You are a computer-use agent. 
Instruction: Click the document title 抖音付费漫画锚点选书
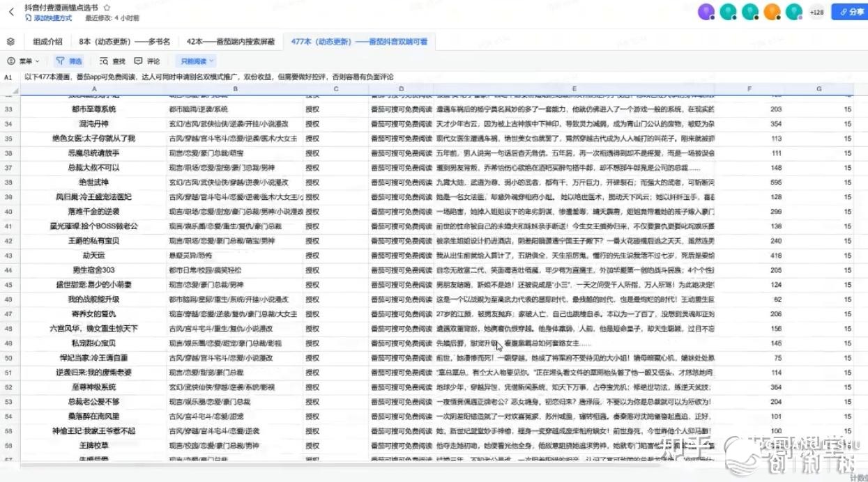point(61,8)
